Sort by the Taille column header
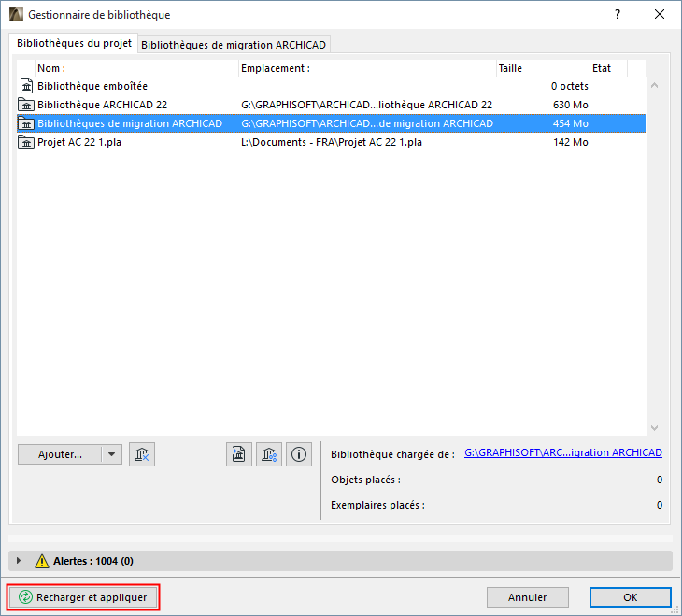The width and height of the screenshot is (682, 616). [x=543, y=68]
